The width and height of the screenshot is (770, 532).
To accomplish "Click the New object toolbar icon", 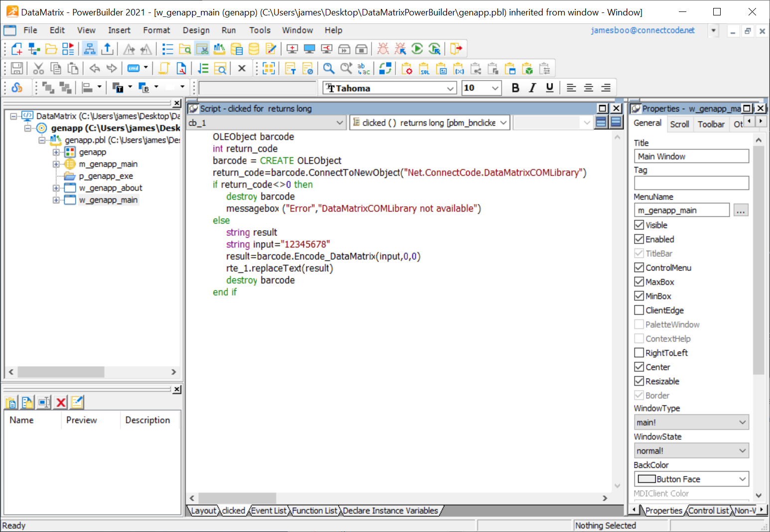I will pyautogui.click(x=16, y=49).
